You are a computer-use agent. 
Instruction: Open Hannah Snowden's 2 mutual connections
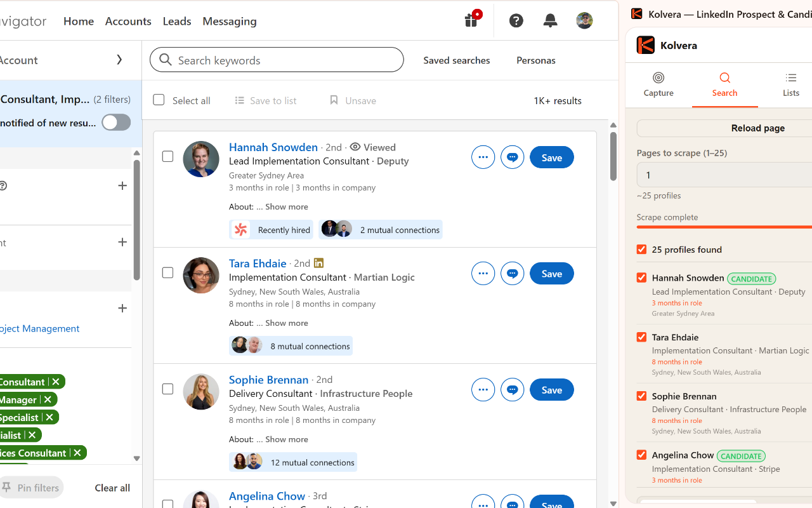point(381,230)
